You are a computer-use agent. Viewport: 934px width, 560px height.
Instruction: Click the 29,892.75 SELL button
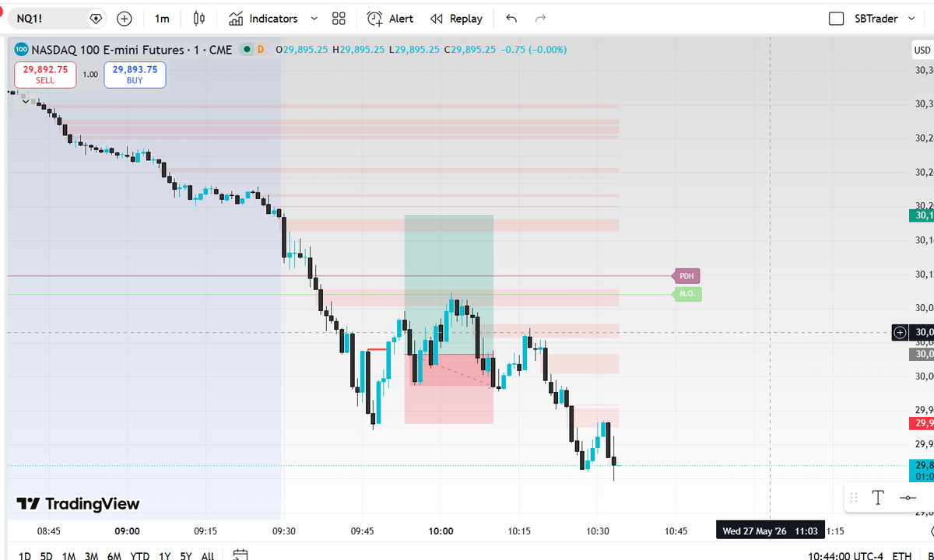click(45, 75)
